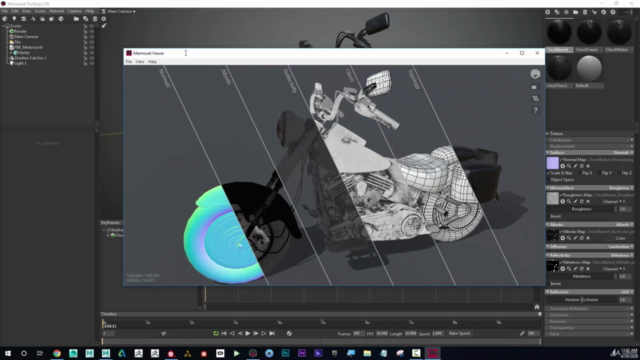Toggle visibility eye for Render item
Viewport: 640px width, 360px height.
click(91, 31)
